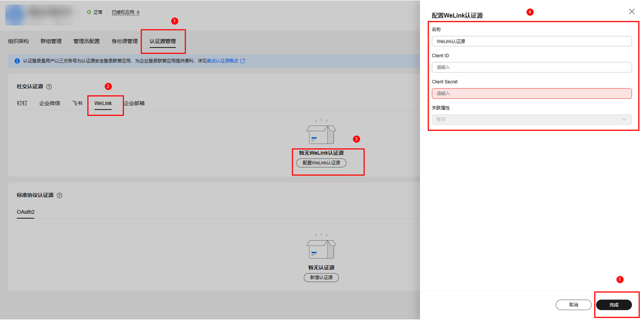644x323 pixels.
Task: Switch to 组织架构 tab
Action: coord(18,41)
